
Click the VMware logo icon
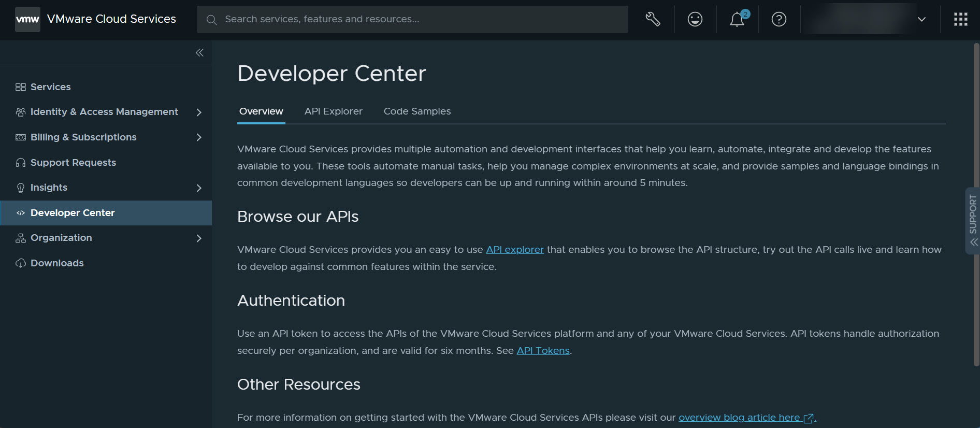click(27, 19)
